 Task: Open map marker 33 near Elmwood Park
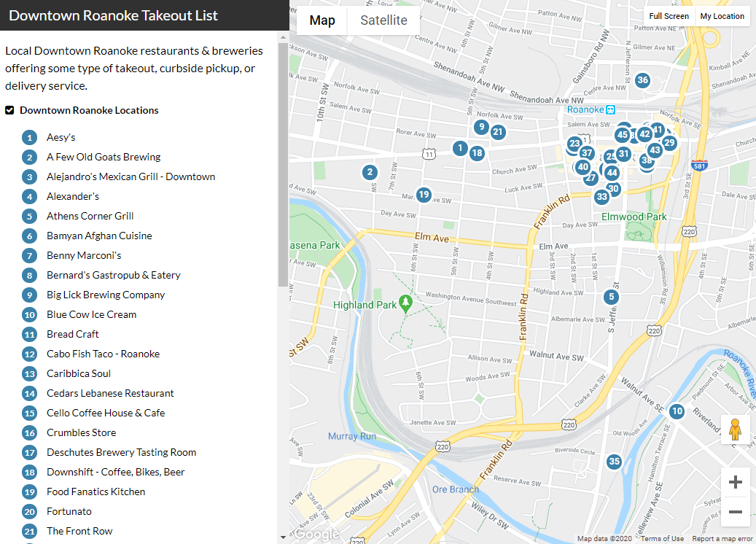click(x=601, y=196)
